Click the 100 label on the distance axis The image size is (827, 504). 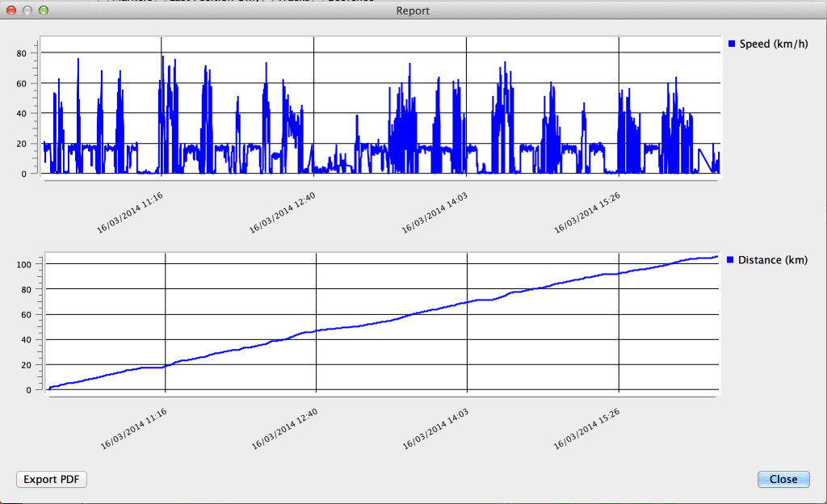[x=23, y=264]
